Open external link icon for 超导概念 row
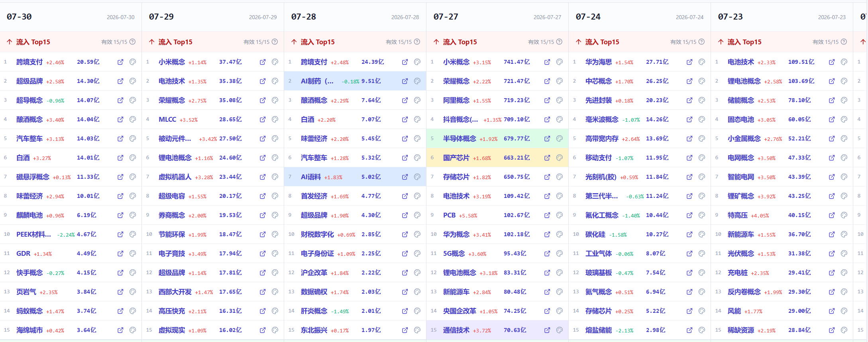868x342 pixels. (x=120, y=100)
